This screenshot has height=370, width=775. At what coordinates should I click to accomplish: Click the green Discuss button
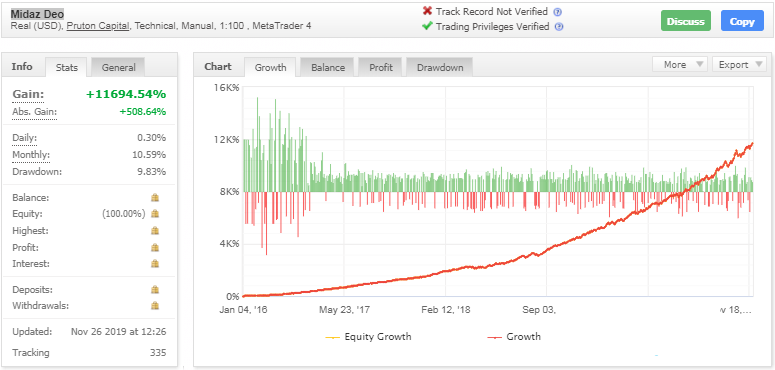(686, 21)
